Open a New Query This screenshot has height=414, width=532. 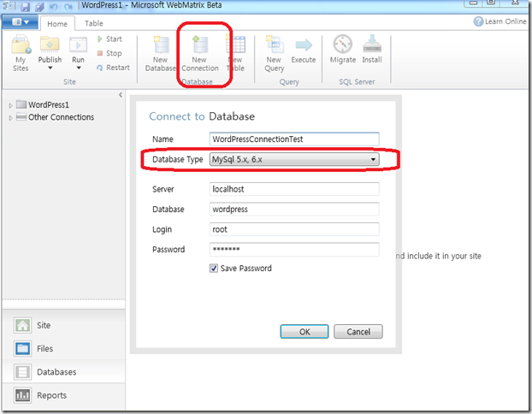point(274,53)
